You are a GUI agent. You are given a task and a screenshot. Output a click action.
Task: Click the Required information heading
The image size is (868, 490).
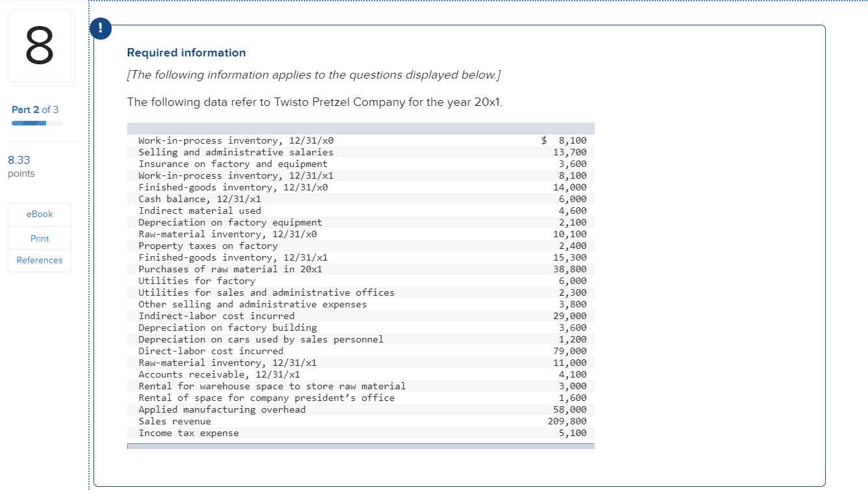[x=186, y=53]
